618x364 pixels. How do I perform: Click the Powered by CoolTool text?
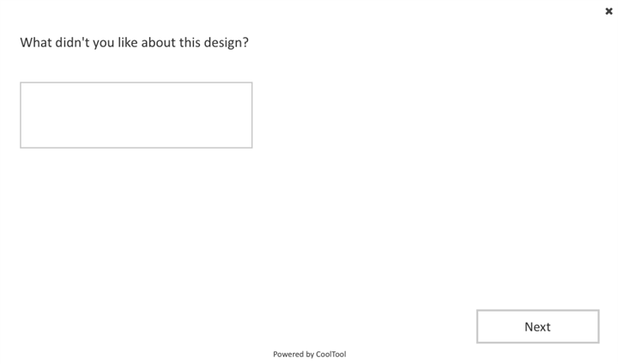309,354
